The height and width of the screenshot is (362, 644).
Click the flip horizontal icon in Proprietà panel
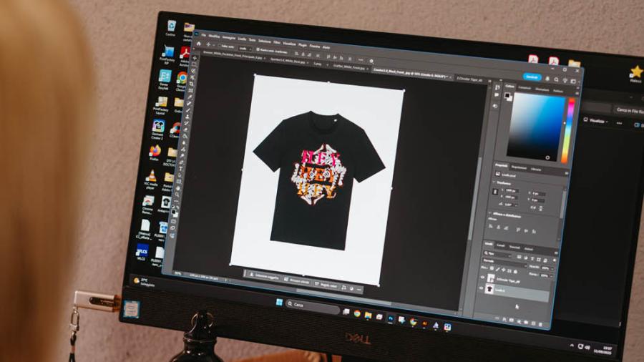[x=533, y=207]
